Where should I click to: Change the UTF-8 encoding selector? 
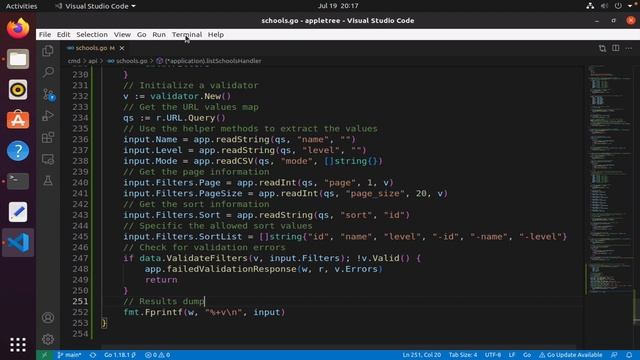coord(493,355)
